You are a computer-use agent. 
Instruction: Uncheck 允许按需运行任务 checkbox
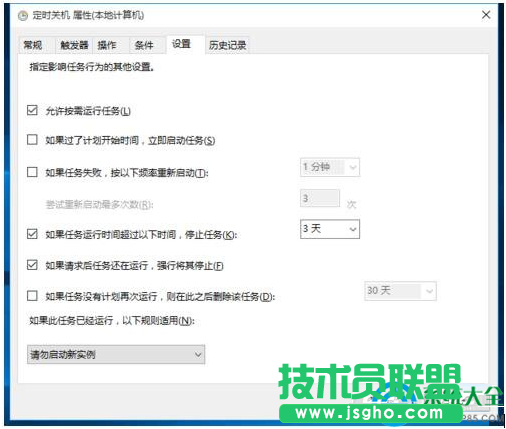click(x=32, y=110)
